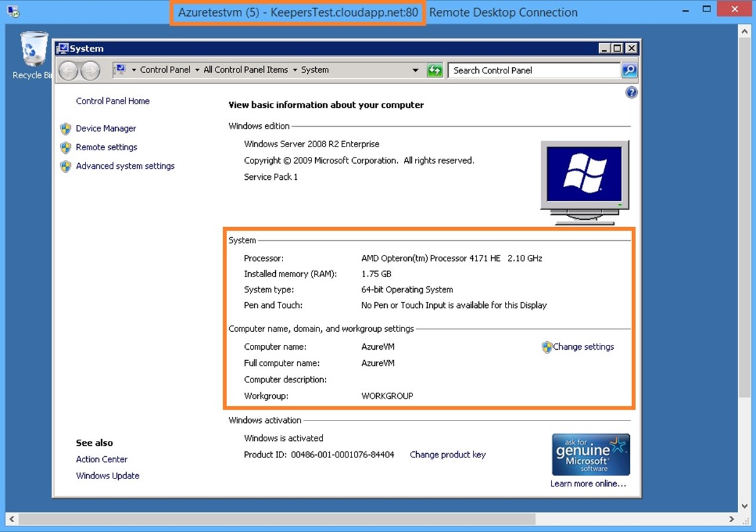This screenshot has height=532, width=756.
Task: Open the Device Manager link
Action: (106, 128)
